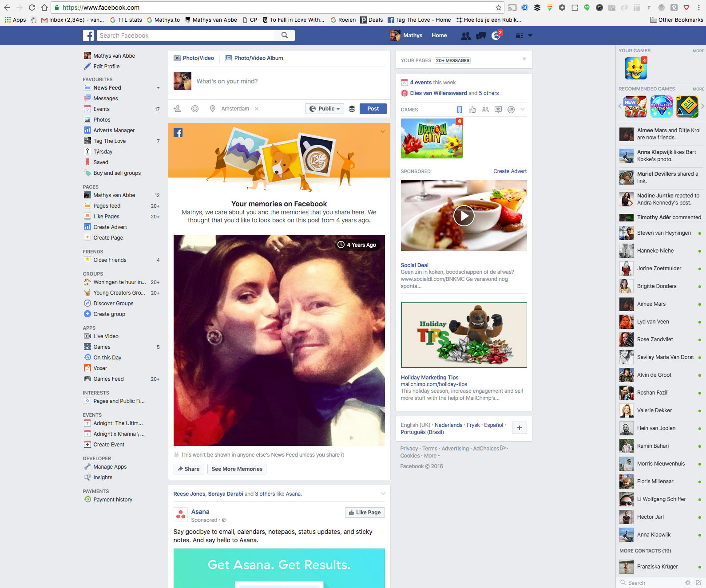Open the notifications globe icon

pos(496,36)
